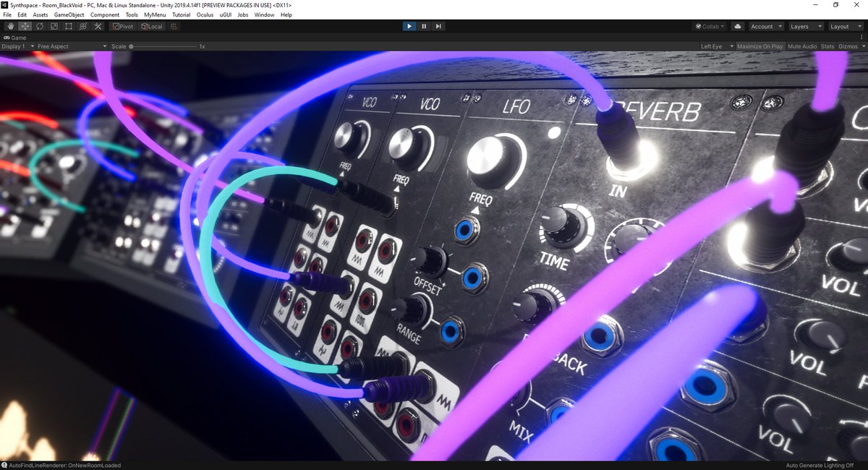This screenshot has height=470, width=868.
Task: Toggle Maximize On Play
Action: pos(759,46)
